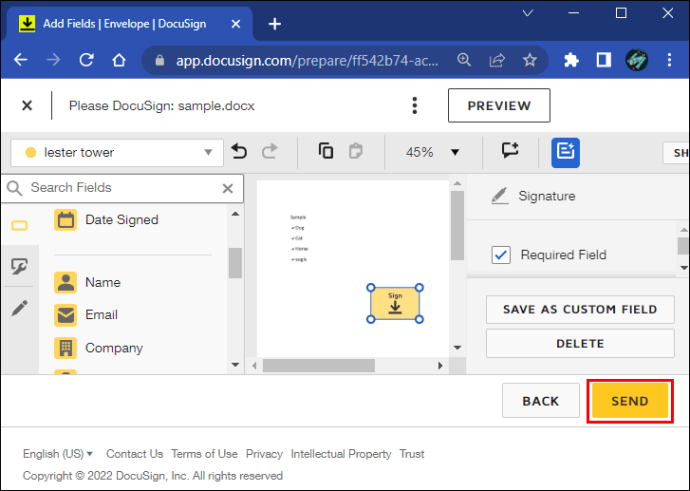
Task: SEND the envelope
Action: [630, 401]
